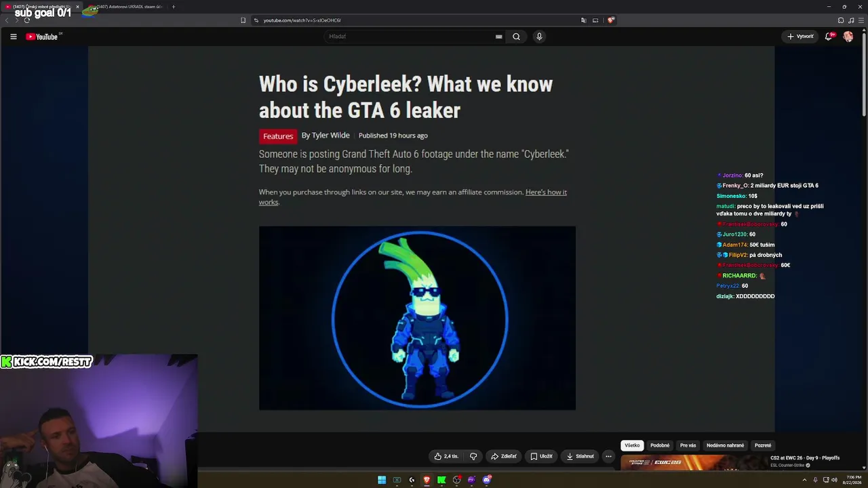The width and height of the screenshot is (868, 488).
Task: Open the browser main menu
Action: [x=861, y=20]
